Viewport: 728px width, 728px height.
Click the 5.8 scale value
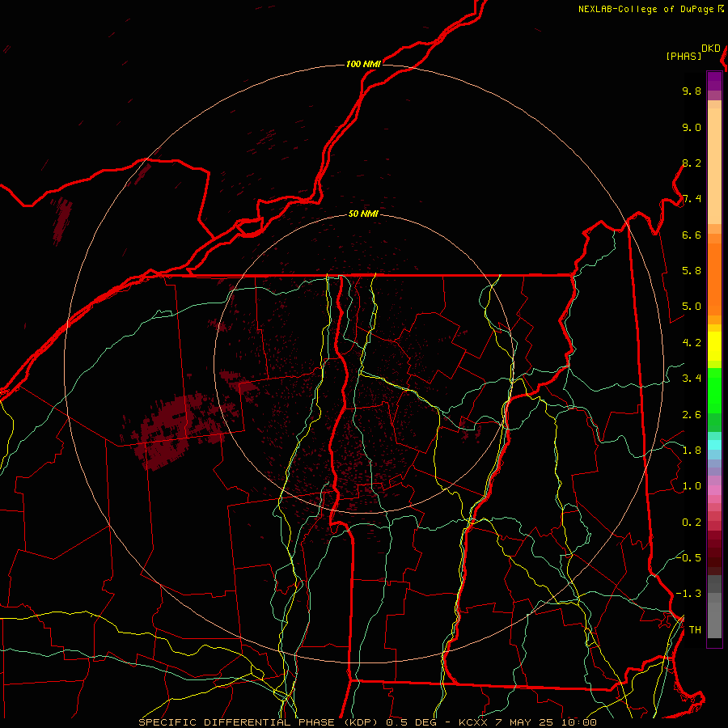point(692,271)
